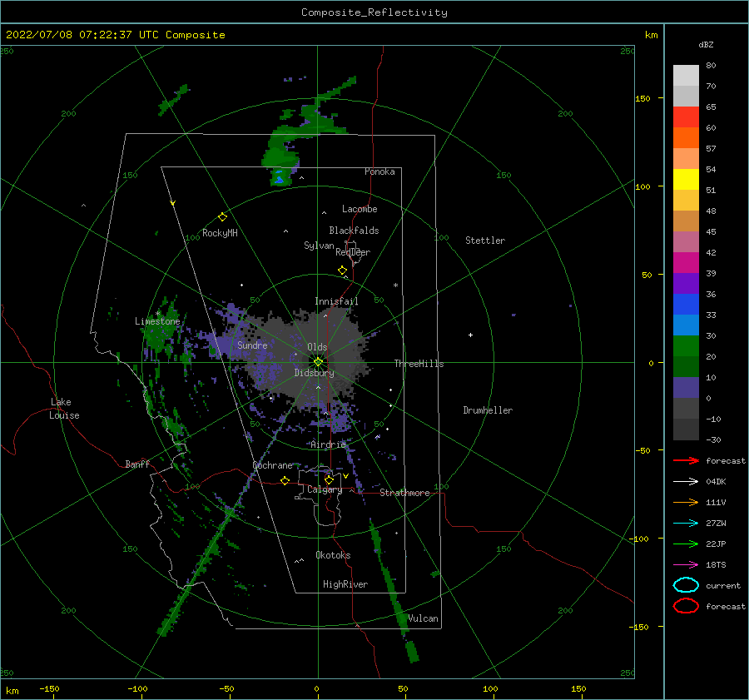Click the Airdrie town label

[x=328, y=444]
